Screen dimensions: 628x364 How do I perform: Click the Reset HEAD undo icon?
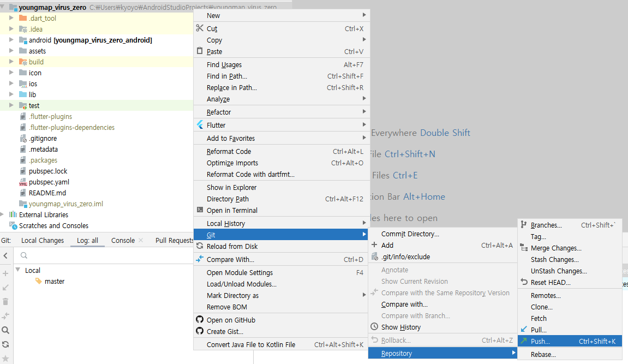tap(524, 282)
